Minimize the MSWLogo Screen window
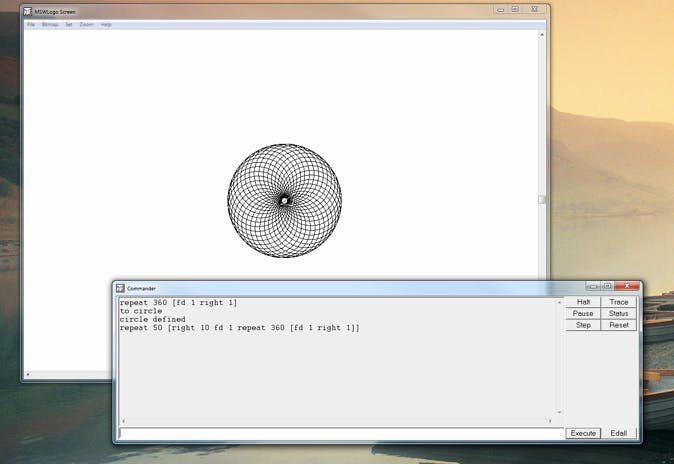 pos(500,9)
